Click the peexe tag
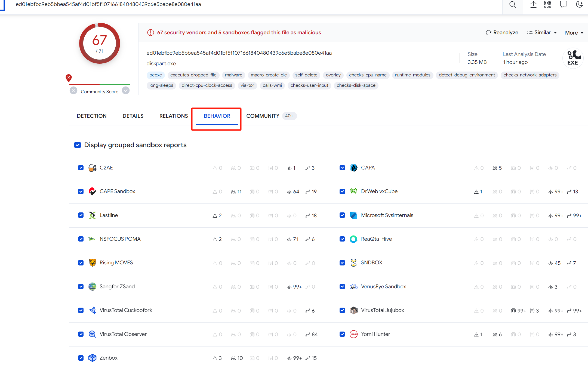 (x=155, y=75)
